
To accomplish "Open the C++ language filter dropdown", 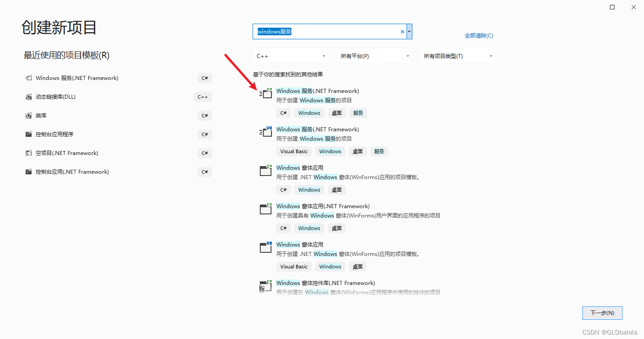I will click(x=290, y=56).
